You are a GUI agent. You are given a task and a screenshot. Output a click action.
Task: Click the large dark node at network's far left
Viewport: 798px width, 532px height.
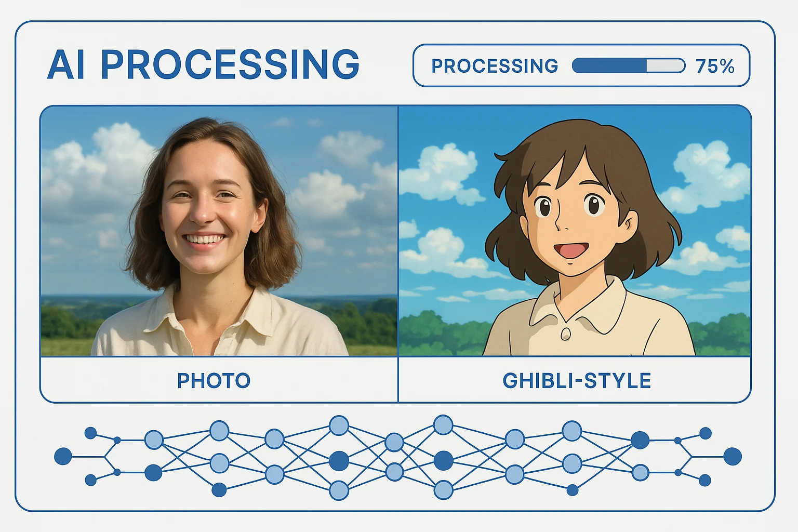point(63,456)
